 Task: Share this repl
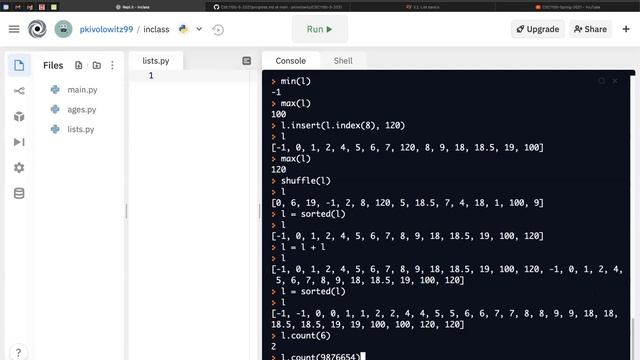(590, 29)
